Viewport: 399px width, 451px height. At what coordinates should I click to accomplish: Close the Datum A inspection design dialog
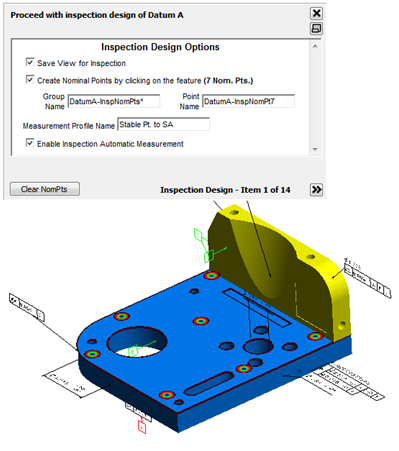click(x=316, y=13)
